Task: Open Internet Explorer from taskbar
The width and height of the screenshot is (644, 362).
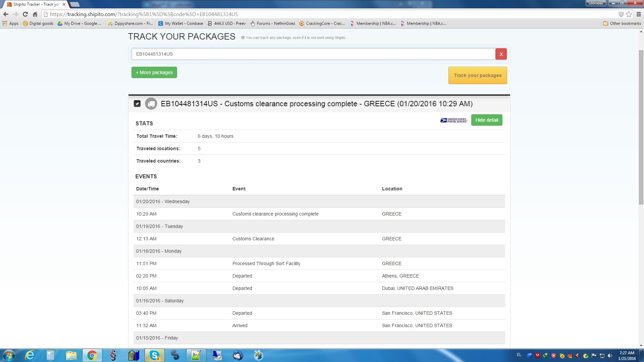Action: (x=30, y=355)
